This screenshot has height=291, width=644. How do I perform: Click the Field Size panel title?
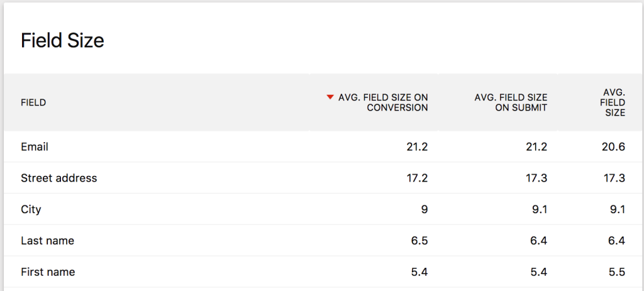click(62, 41)
